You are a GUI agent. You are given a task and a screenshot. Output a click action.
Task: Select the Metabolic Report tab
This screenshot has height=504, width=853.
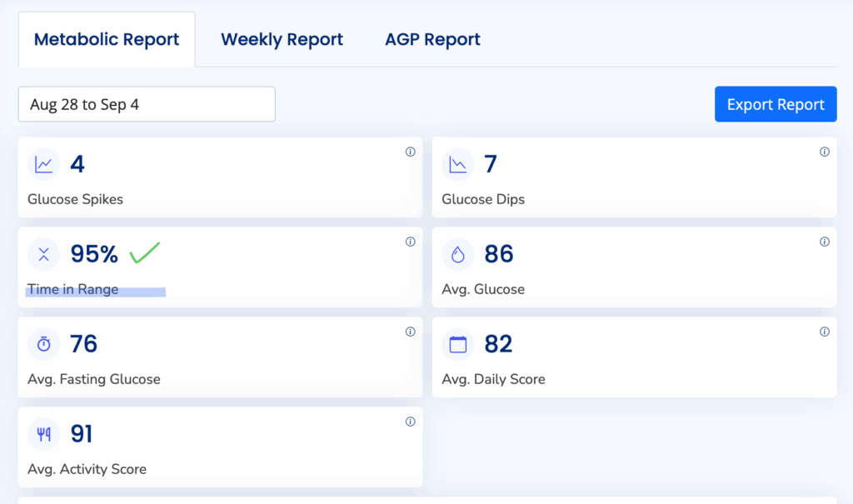coord(107,39)
